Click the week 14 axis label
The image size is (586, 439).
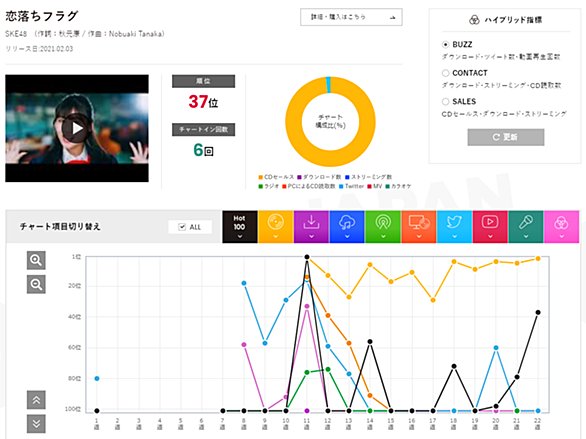pyautogui.click(x=370, y=424)
